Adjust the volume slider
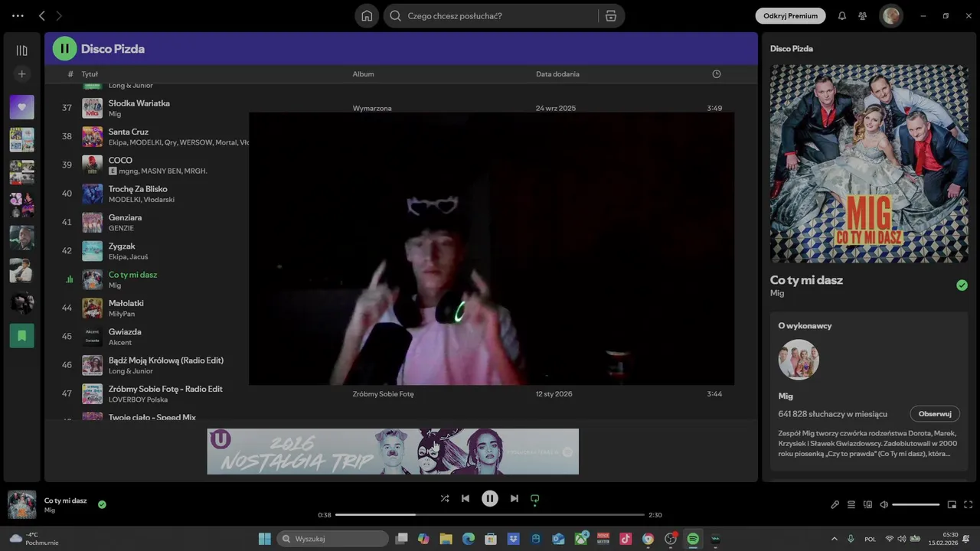This screenshot has width=980, height=551. 916,504
